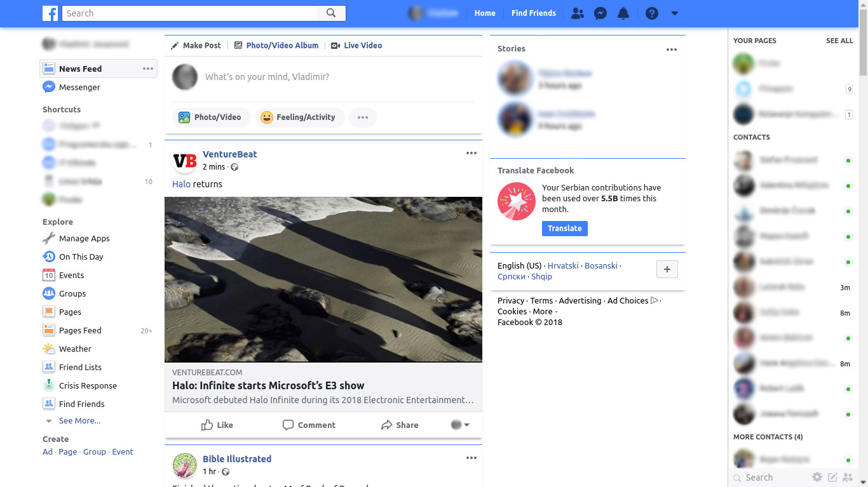Click the Translate button

[564, 229]
